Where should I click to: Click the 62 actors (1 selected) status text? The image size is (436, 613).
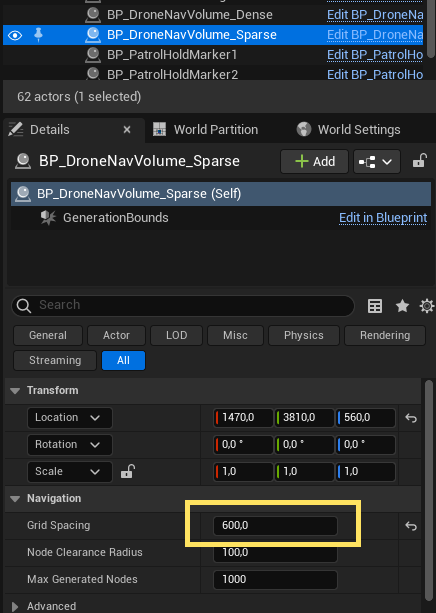(79, 97)
